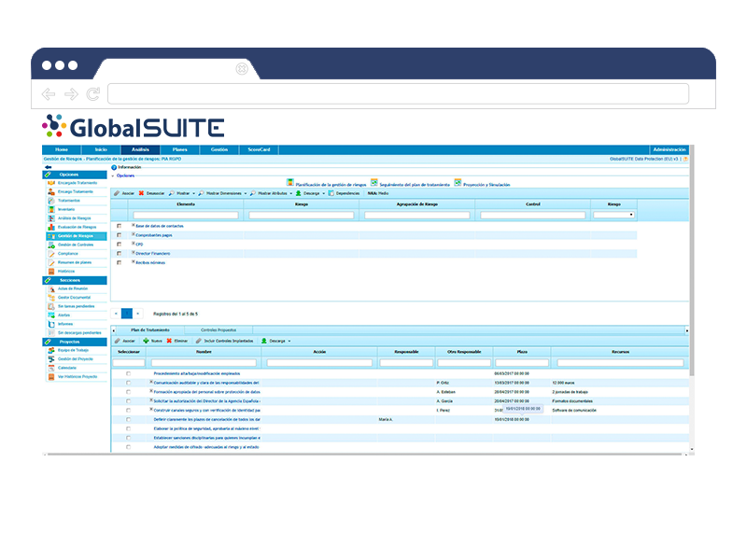Select the Desasociar red X icon
The image size is (747, 560).
[143, 192]
